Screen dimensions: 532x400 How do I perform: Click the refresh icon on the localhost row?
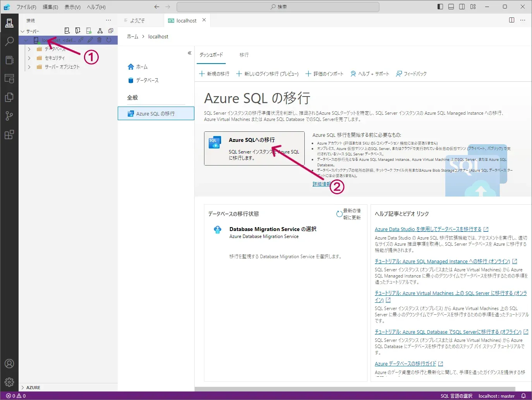(x=109, y=40)
